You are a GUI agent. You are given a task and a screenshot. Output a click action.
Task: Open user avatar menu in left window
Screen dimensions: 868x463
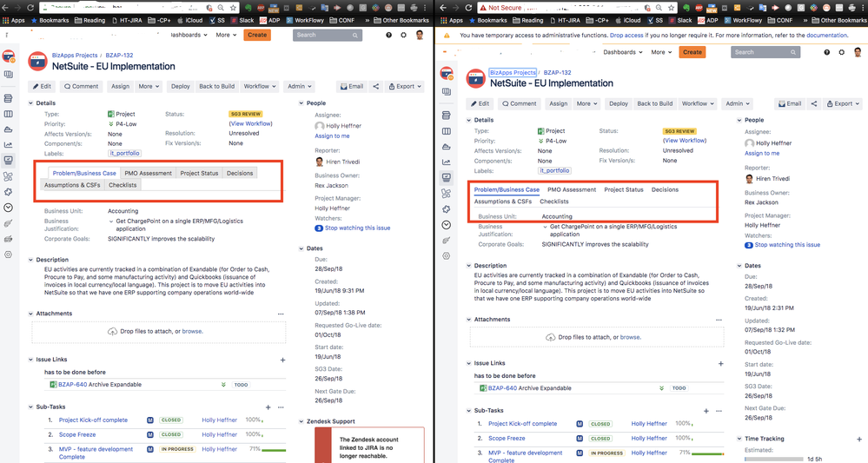420,35
